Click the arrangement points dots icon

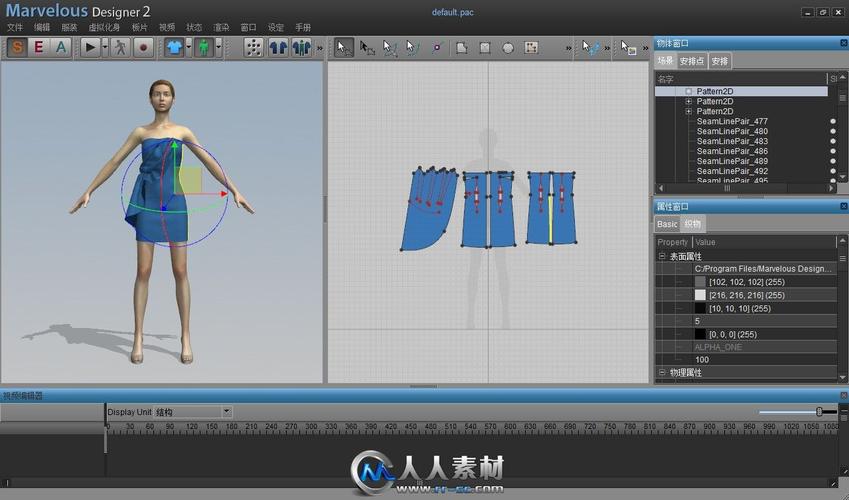tap(253, 48)
